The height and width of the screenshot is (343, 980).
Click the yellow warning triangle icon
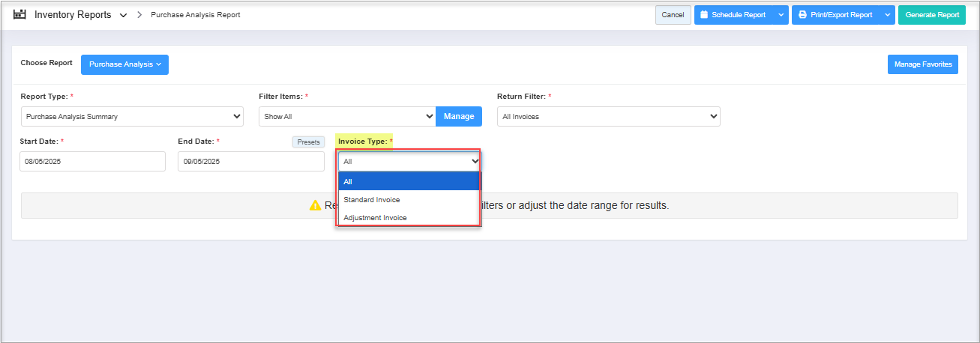pos(316,205)
